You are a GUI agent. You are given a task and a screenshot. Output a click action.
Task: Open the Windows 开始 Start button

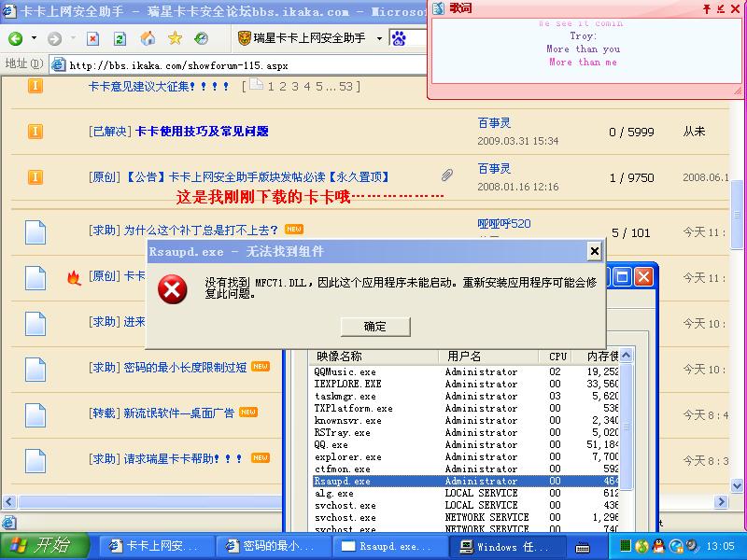44,546
